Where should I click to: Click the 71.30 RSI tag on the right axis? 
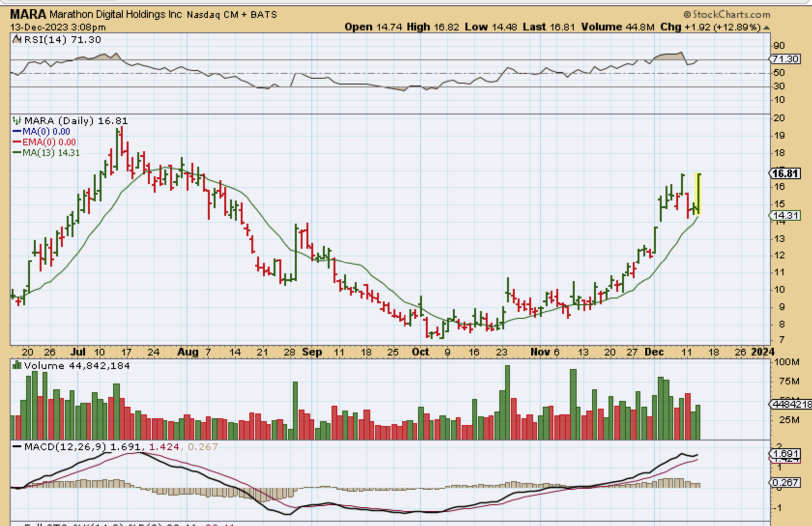785,59
